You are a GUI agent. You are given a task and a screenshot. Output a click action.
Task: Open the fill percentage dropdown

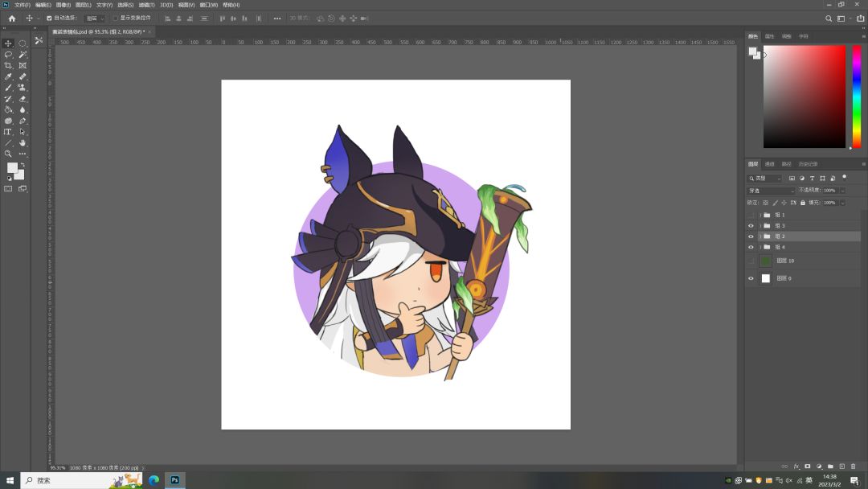click(843, 203)
